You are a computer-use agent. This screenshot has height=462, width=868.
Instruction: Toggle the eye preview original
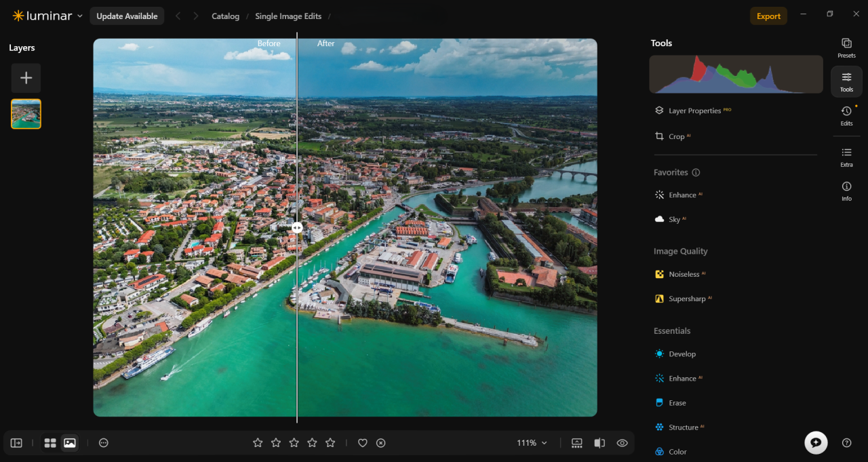click(x=623, y=443)
